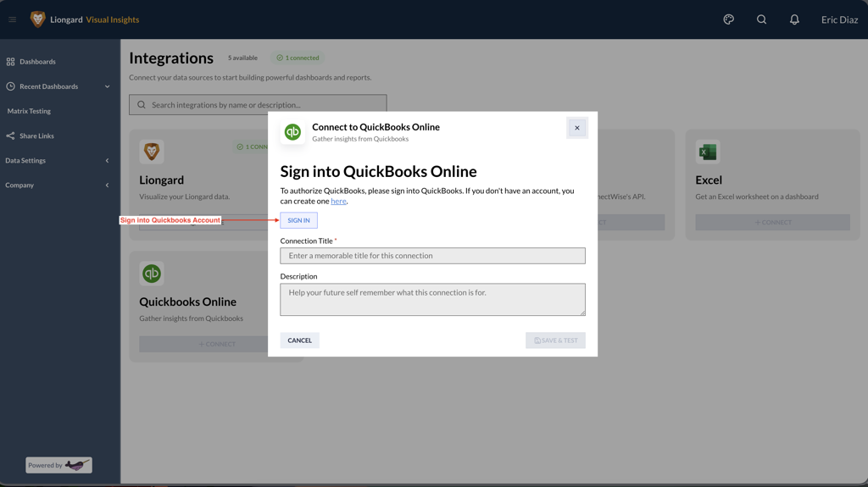Click the Powered by badge

pyautogui.click(x=58, y=465)
